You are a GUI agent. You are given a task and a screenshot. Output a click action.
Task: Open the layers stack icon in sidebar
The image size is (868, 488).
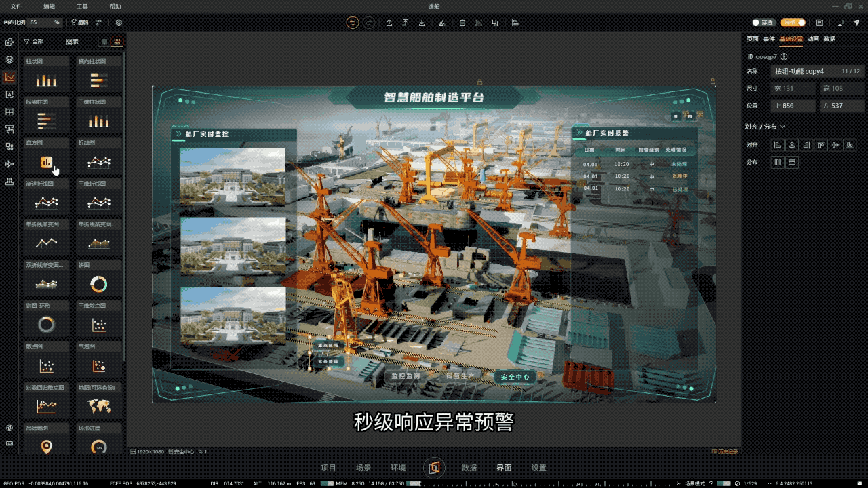pyautogui.click(x=9, y=60)
